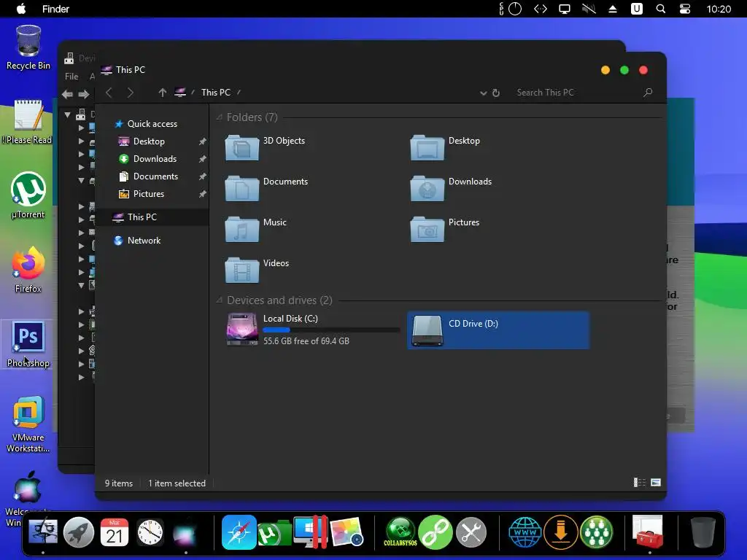The width and height of the screenshot is (747, 560).
Task: Refresh the This PC address bar
Action: pyautogui.click(x=496, y=93)
